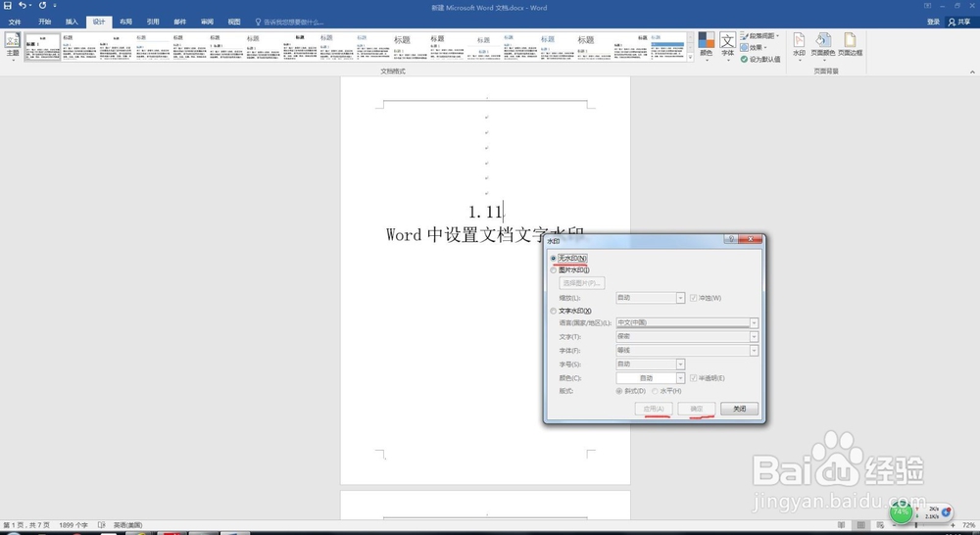Open the 效果 effects menu

(754, 47)
